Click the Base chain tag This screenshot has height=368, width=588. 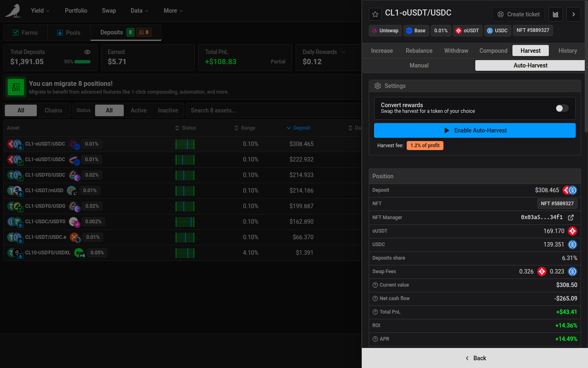coord(416,31)
